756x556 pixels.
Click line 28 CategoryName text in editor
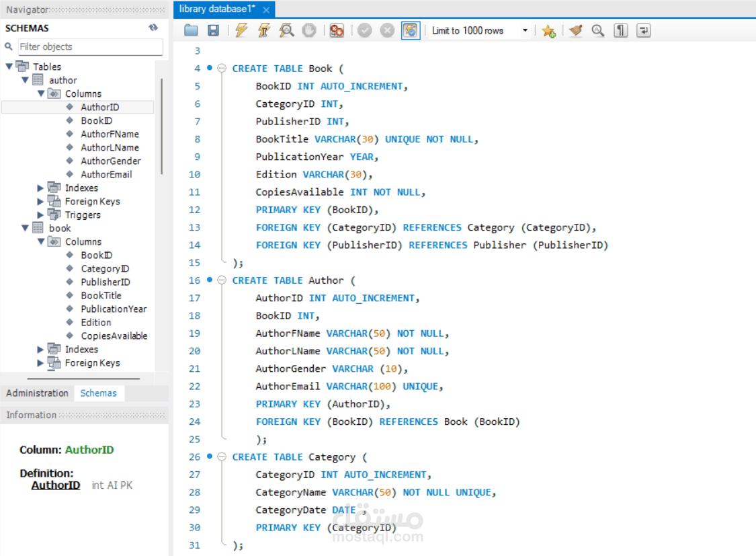pyautogui.click(x=291, y=492)
